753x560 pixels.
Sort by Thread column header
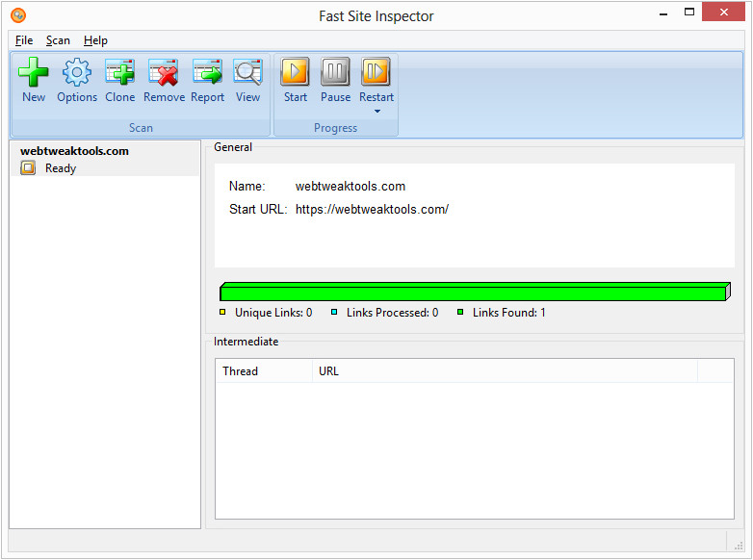[x=264, y=371]
